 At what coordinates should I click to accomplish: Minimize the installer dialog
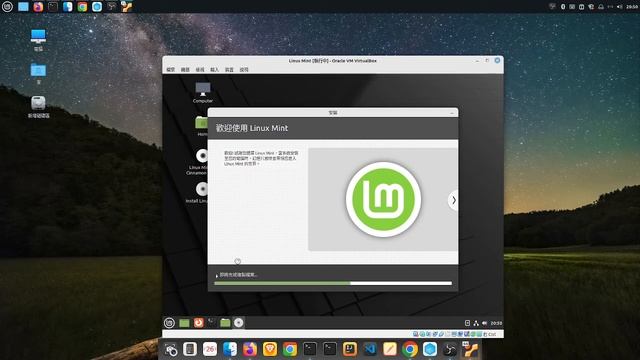point(451,113)
